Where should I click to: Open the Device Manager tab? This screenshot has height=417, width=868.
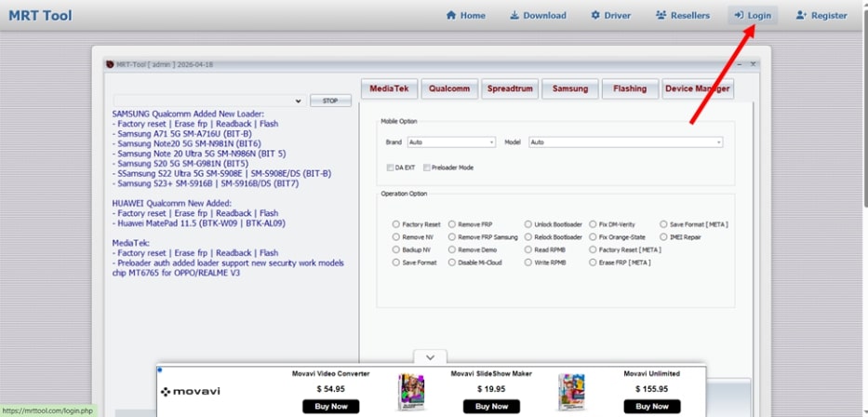pyautogui.click(x=698, y=88)
